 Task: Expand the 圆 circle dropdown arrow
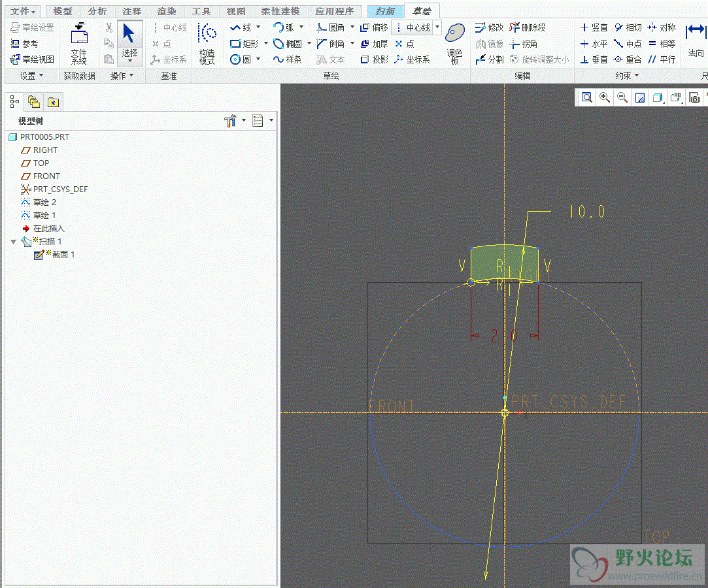click(258, 59)
